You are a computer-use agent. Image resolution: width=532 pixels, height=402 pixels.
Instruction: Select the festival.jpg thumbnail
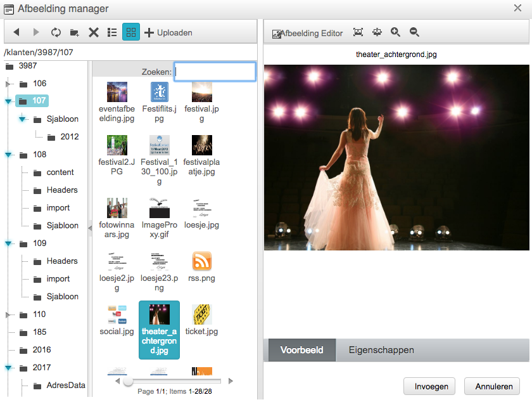pyautogui.click(x=201, y=102)
